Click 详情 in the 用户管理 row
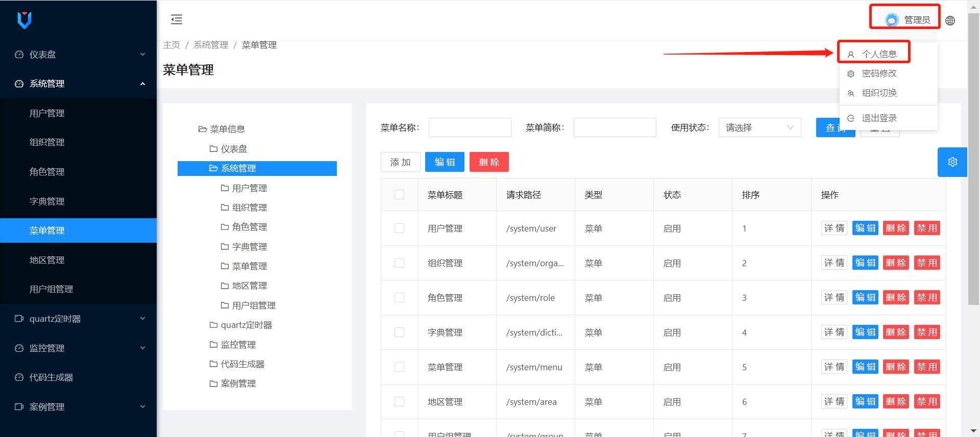Image resolution: width=980 pixels, height=437 pixels. [x=834, y=228]
